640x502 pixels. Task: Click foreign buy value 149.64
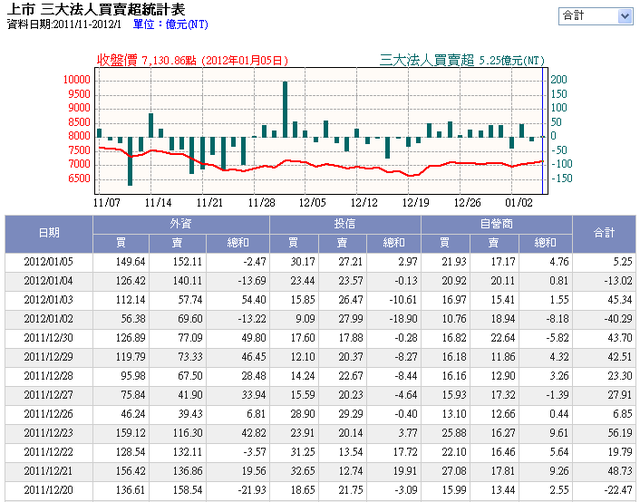(130, 262)
